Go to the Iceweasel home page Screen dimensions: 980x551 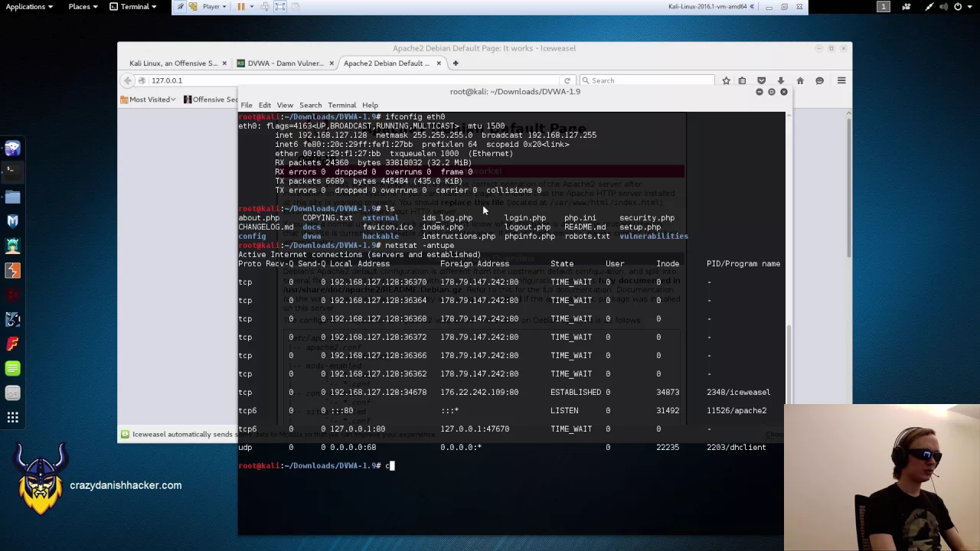point(799,80)
